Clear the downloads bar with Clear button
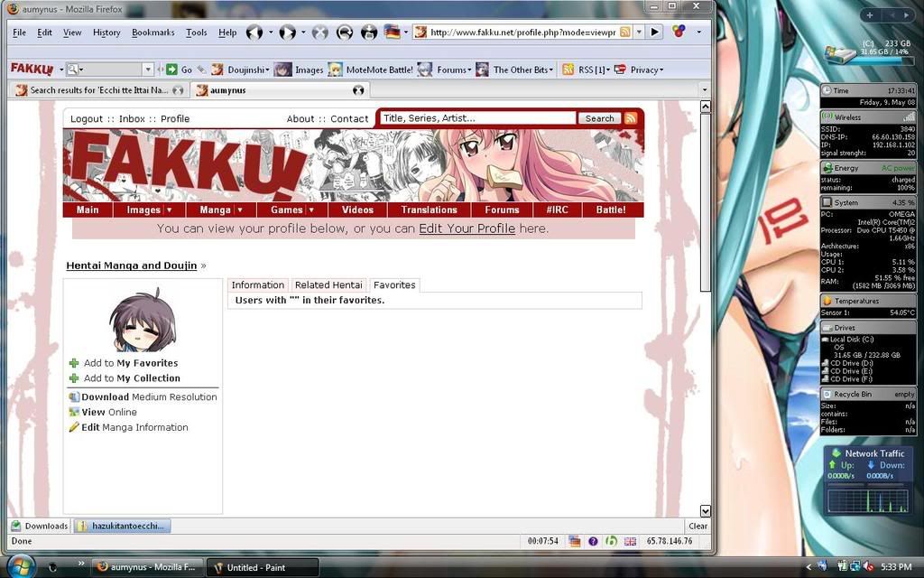Image resolution: width=924 pixels, height=578 pixels. coord(698,526)
